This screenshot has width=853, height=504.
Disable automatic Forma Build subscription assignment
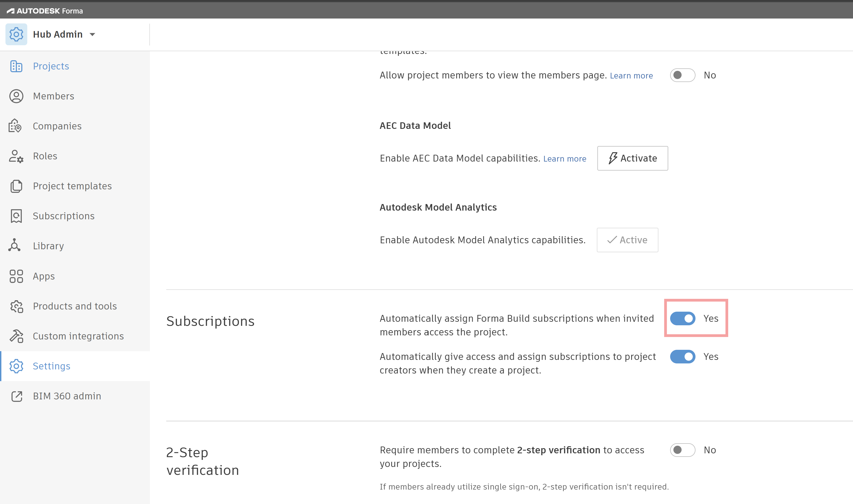coord(682,318)
